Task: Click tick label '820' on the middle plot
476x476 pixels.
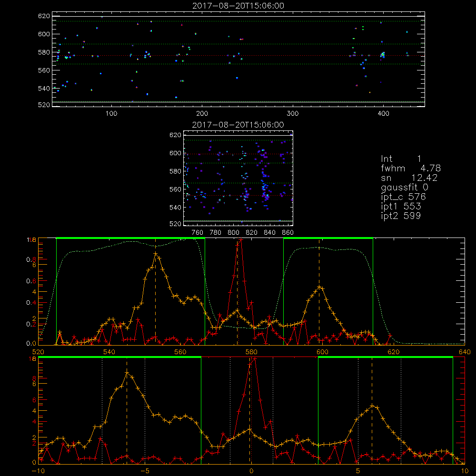Action: click(252, 233)
